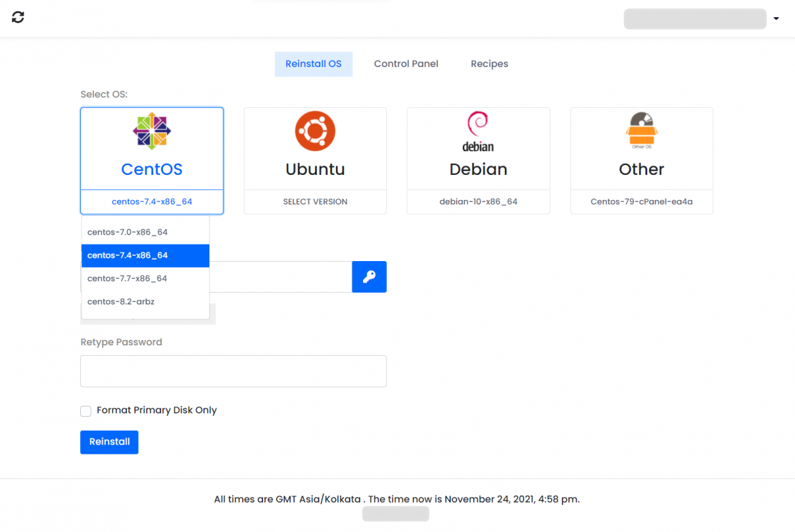Enable Format Primary Disk Only checkbox
The width and height of the screenshot is (795, 532).
point(86,411)
